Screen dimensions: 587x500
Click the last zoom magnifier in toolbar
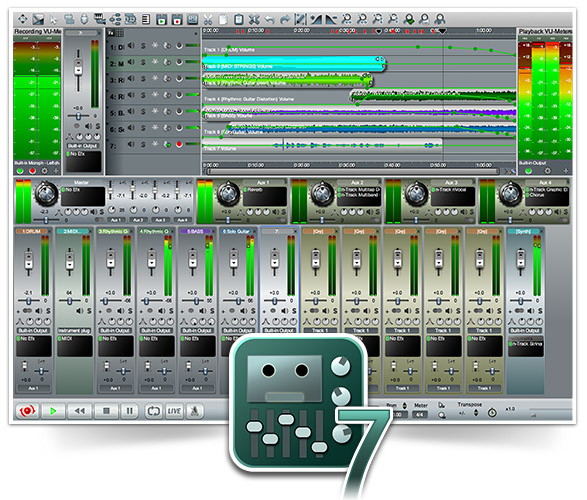tap(440, 19)
